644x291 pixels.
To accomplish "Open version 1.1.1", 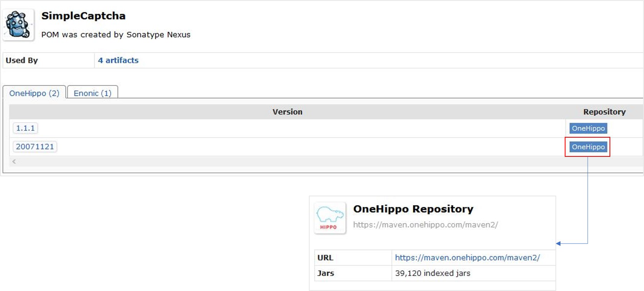I will [25, 128].
